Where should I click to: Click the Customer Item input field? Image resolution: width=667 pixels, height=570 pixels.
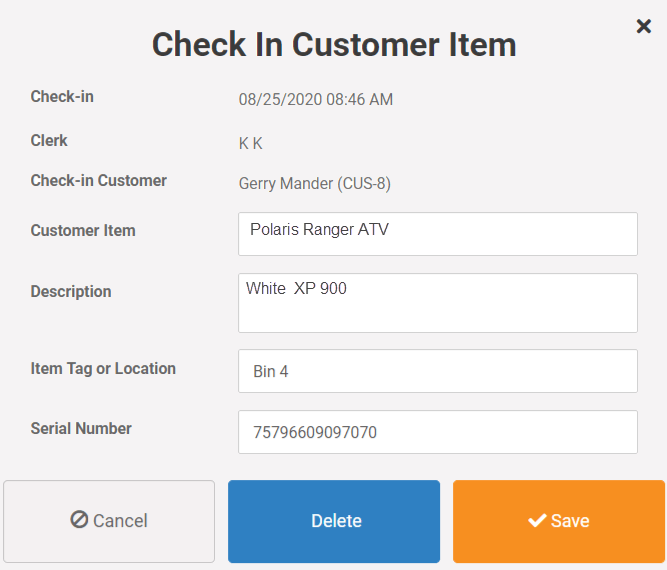438,234
